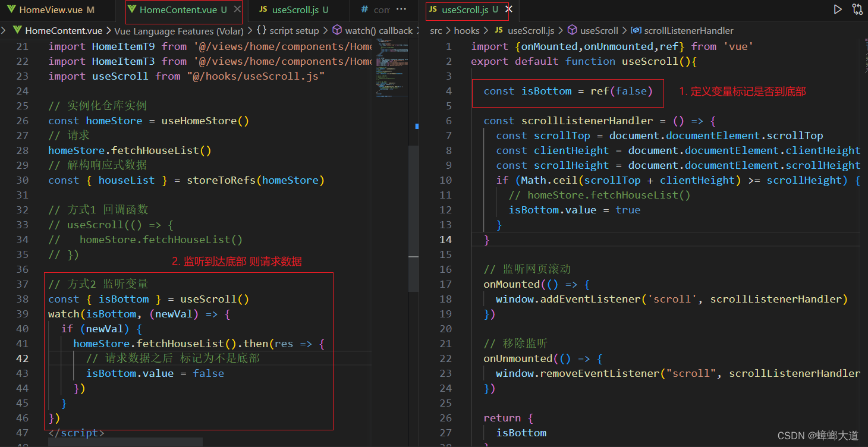Screen dimensions: 868x447
Task: Run the code with the play icon
Action: pos(838,10)
